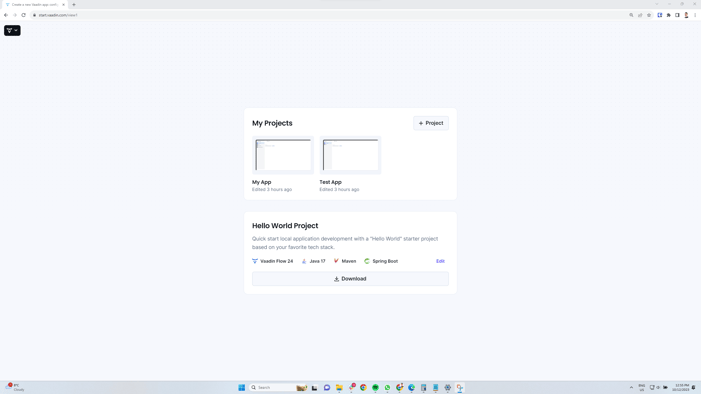The image size is (701, 394).
Task: Open the clock and date panel
Action: (681, 387)
